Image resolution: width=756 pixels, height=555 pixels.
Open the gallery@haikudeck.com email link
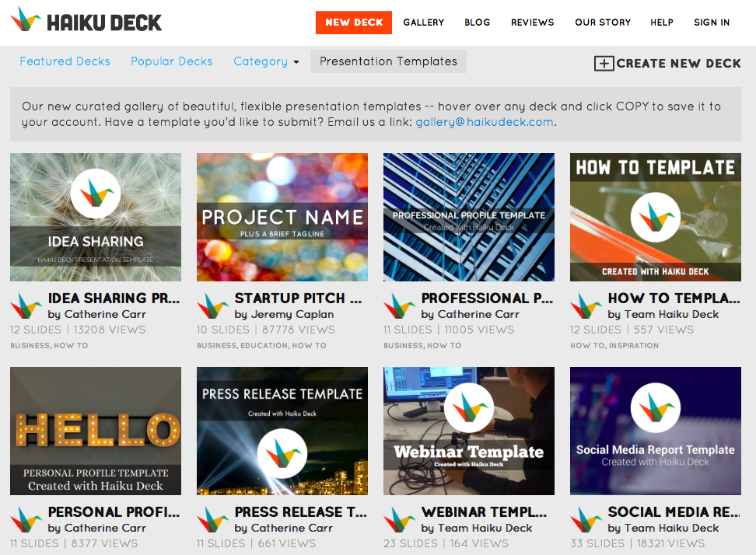[482, 122]
